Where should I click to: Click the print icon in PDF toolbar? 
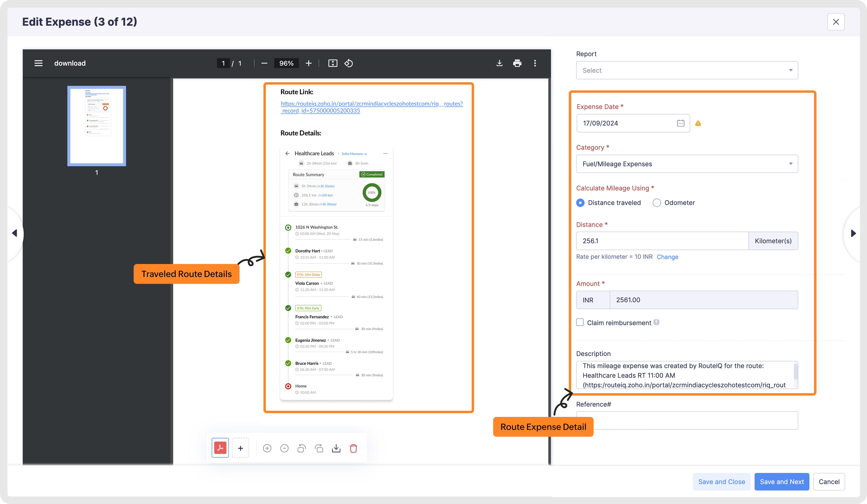pos(517,63)
